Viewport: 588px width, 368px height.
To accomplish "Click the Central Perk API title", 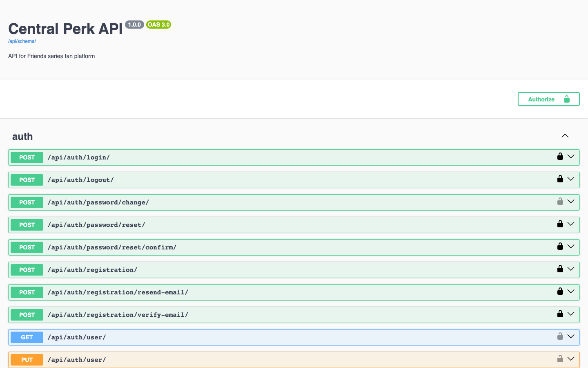I will (65, 29).
